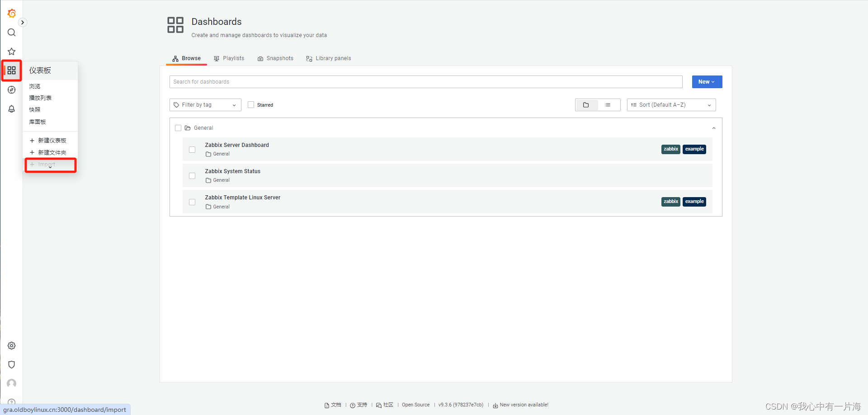The width and height of the screenshot is (868, 415).
Task: Tick the Zabbix Template Linux Server checkbox
Action: coord(192,202)
